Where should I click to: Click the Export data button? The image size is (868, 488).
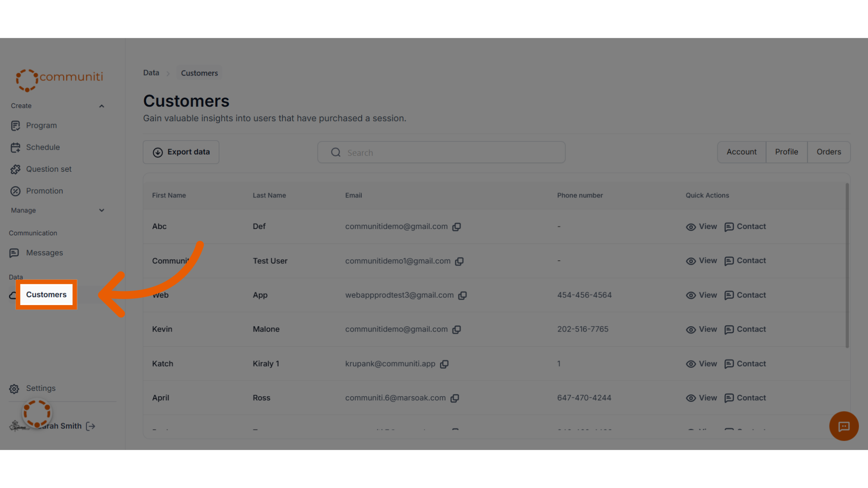(181, 152)
